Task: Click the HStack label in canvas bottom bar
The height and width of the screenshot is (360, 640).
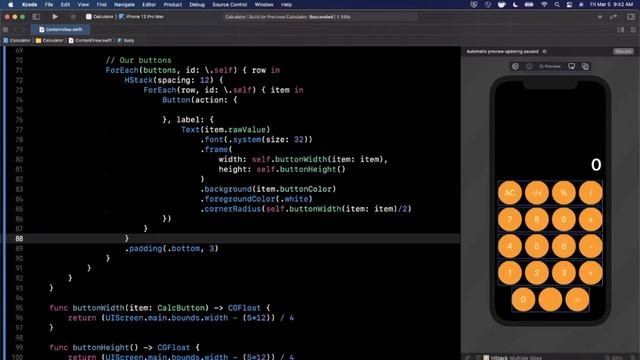Action: 499,358
